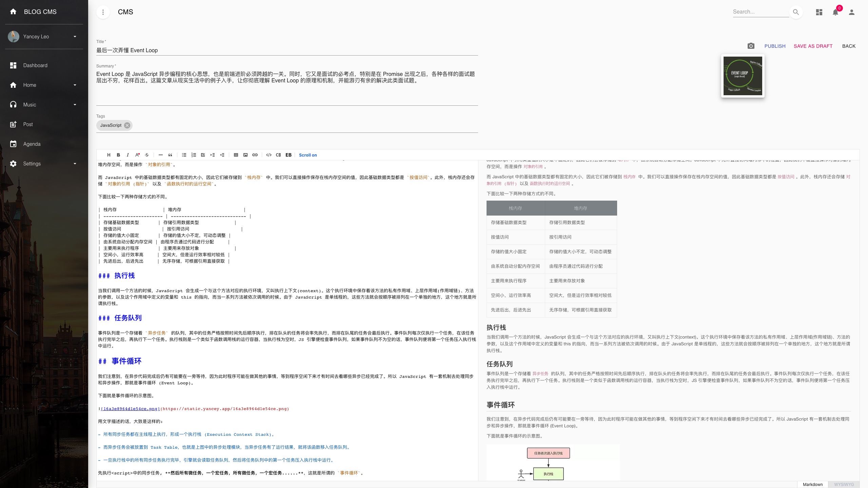
Task: Click the inline code icon
Action: point(269,155)
